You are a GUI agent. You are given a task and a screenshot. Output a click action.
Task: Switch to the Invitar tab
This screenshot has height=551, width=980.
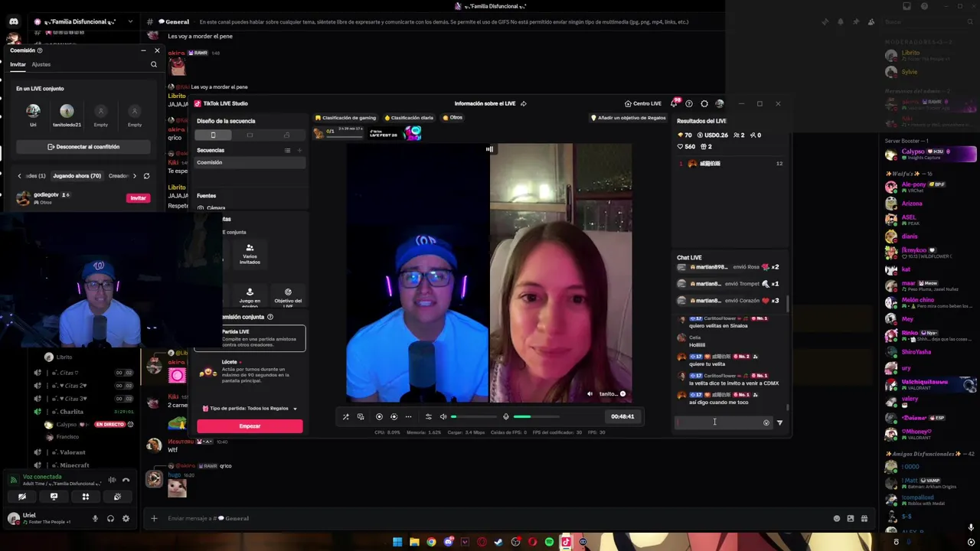tap(18, 64)
